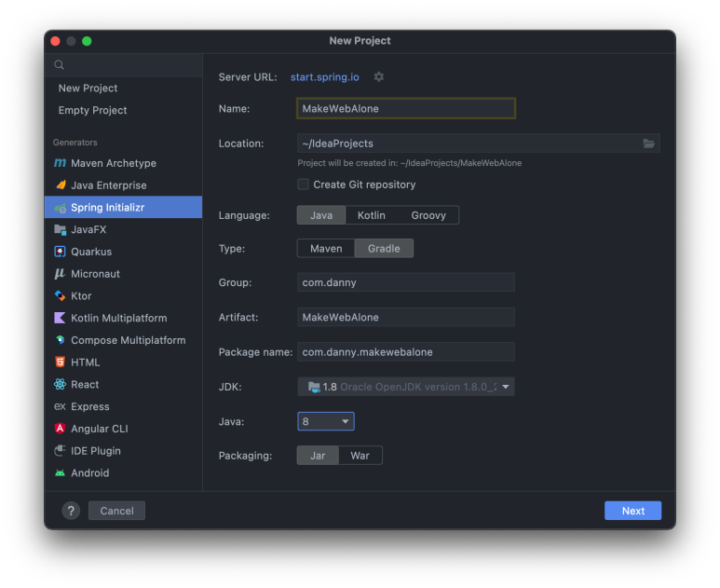Image resolution: width=720 pixels, height=588 pixels.
Task: Click the Quarkus generator icon
Action: coord(61,252)
